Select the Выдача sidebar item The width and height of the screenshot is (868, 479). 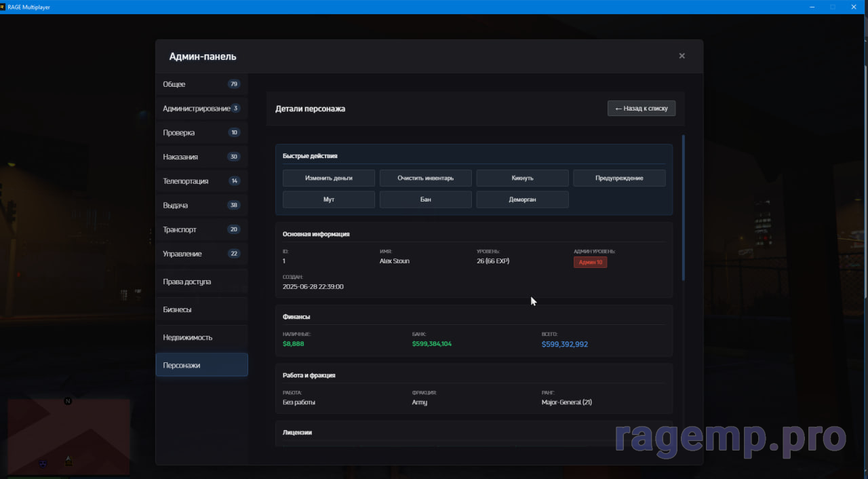(x=201, y=206)
